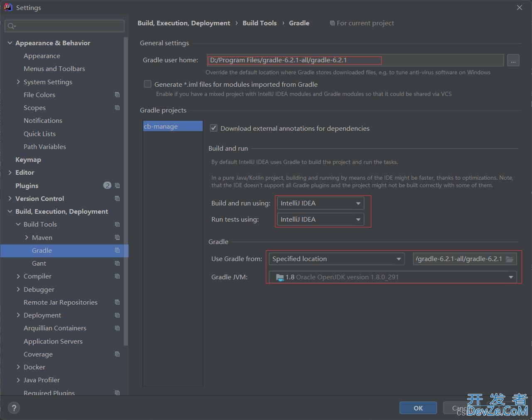Expand the Editor section

point(10,172)
